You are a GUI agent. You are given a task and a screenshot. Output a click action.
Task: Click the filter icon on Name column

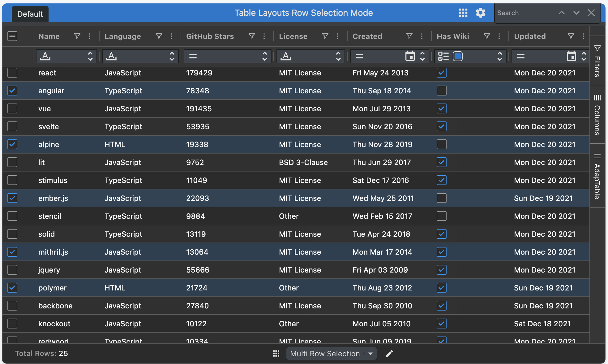77,36
